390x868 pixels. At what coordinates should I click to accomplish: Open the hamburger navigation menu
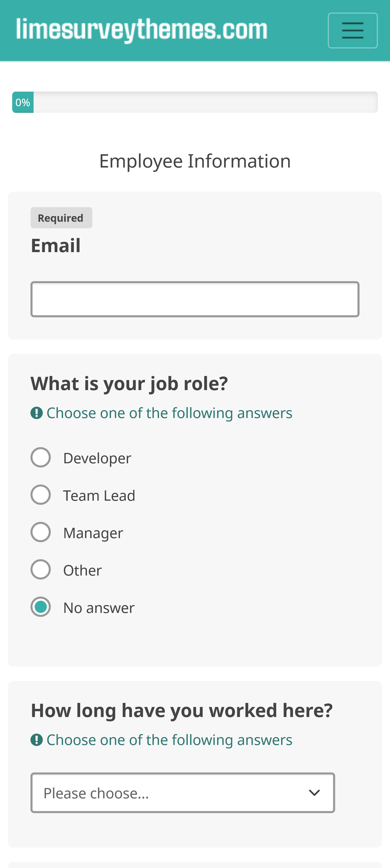[352, 30]
